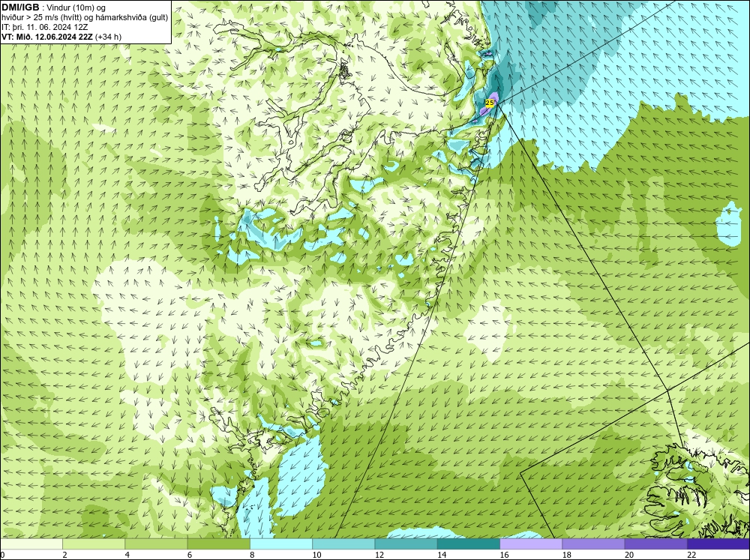This screenshot has height=560, width=750.
Task: Click the legend label 8
Action: point(251,555)
